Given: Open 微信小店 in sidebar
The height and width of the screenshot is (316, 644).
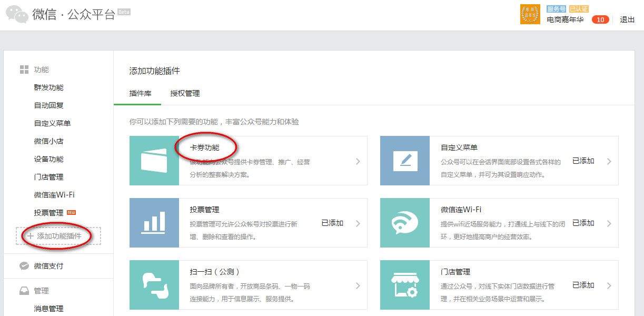Looking at the screenshot, I should (49, 141).
